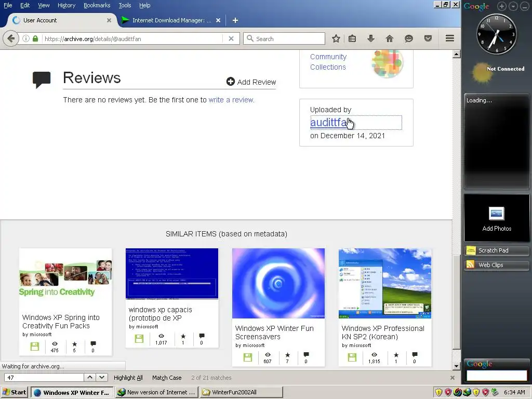Bookmark this page with the star icon
The height and width of the screenshot is (399, 532).
point(336,38)
